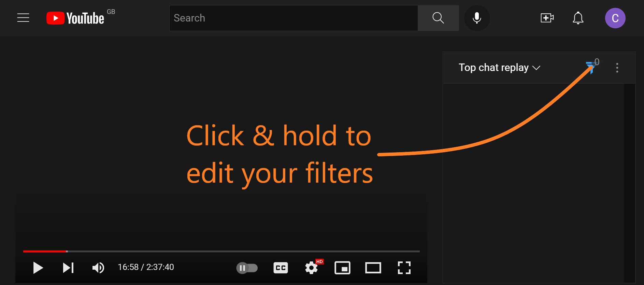The image size is (644, 285).
Task: Click into the Search field
Action: 294,18
